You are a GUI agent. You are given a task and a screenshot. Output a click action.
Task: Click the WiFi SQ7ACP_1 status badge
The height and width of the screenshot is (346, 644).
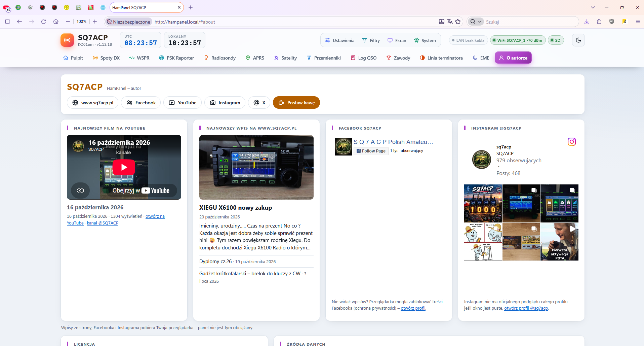coord(518,40)
